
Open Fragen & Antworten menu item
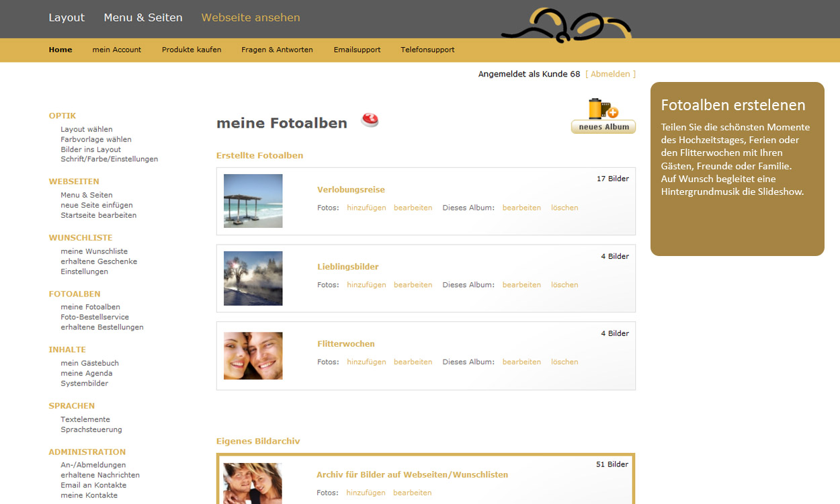pyautogui.click(x=277, y=50)
